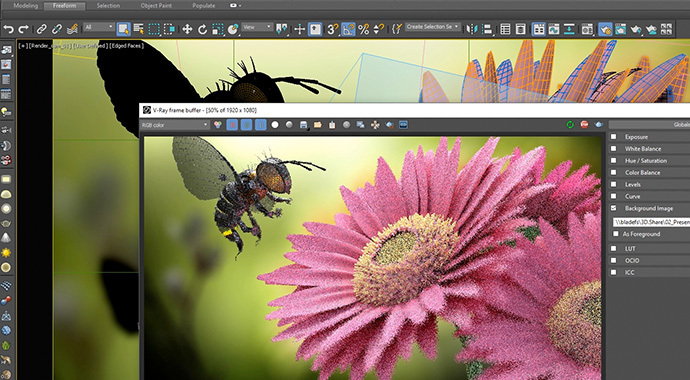Toggle the Percent Snap button
This screenshot has width=690, height=380.
click(363, 29)
